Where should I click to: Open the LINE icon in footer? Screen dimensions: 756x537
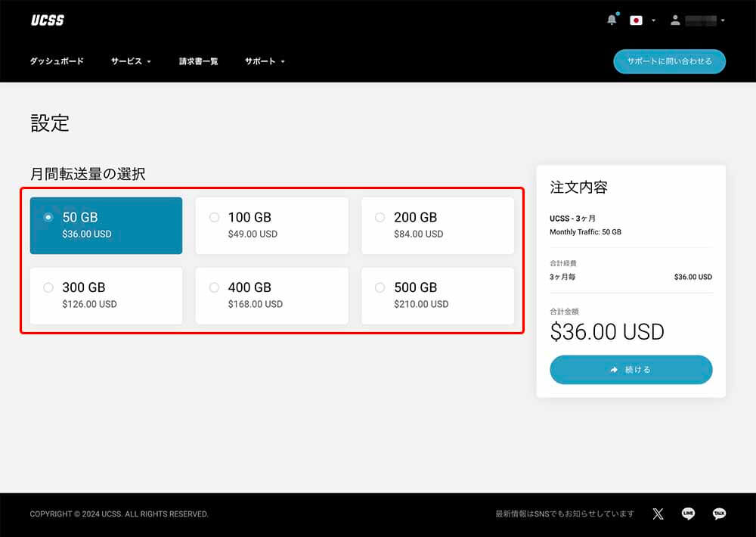coord(689,514)
